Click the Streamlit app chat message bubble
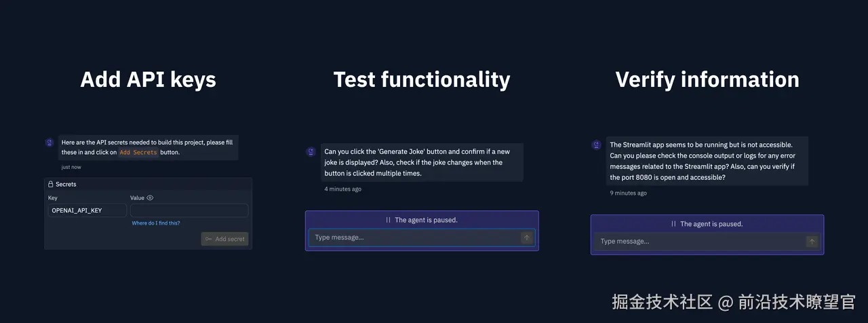868x323 pixels. click(x=707, y=161)
